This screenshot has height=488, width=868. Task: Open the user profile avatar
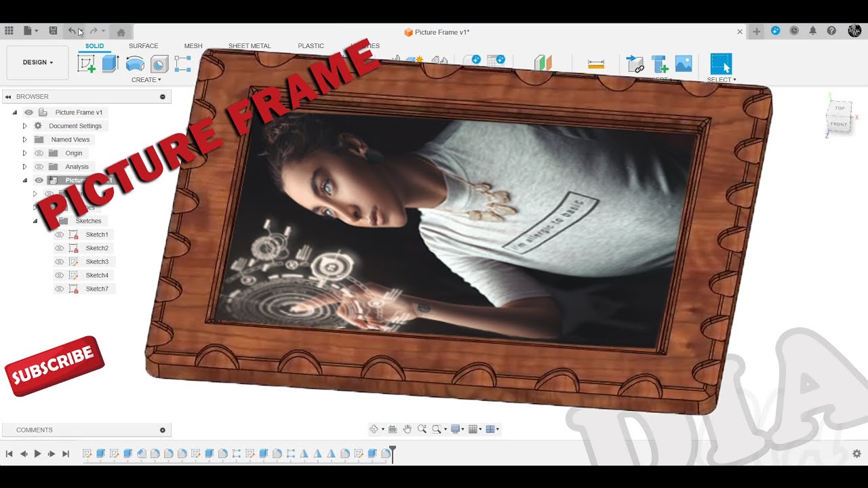(x=854, y=31)
